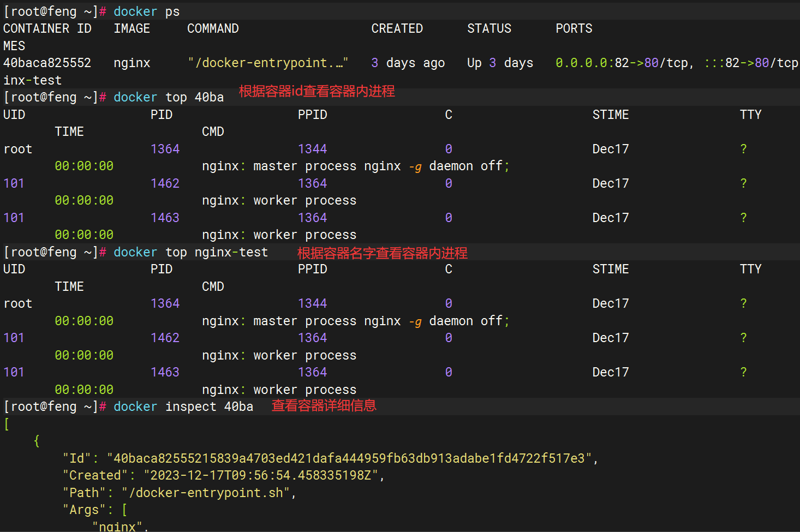The width and height of the screenshot is (800, 532).
Task: Click the 'docker top 40ba' command
Action: pos(169,97)
